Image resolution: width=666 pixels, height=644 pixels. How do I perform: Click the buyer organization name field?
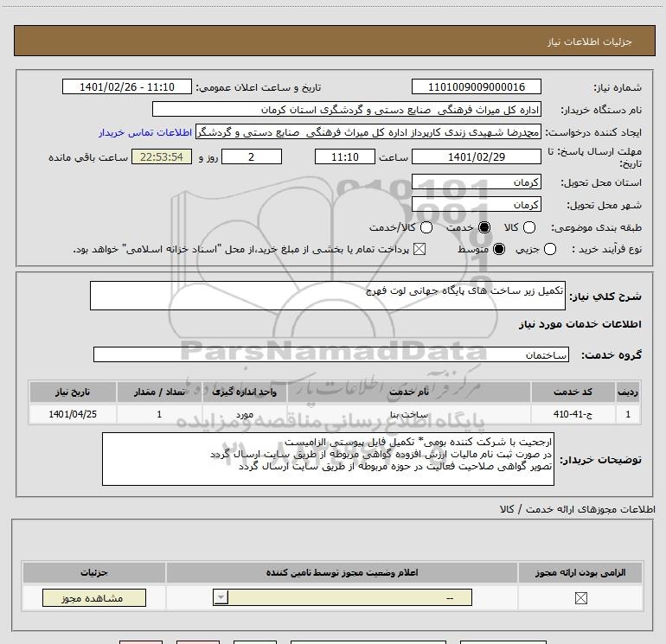coord(347,110)
